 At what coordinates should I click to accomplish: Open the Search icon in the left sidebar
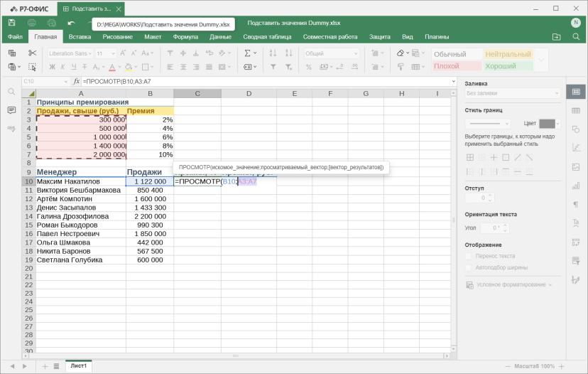[x=11, y=92]
